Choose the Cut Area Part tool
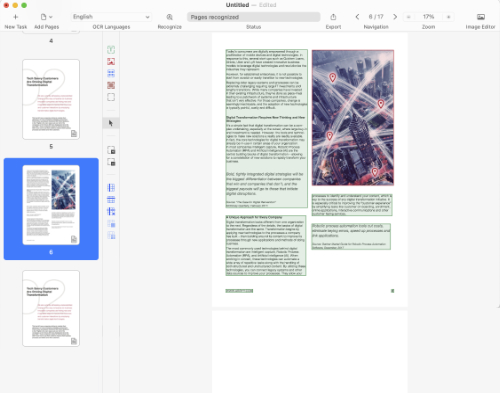The height and width of the screenshot is (393, 500). (x=111, y=162)
